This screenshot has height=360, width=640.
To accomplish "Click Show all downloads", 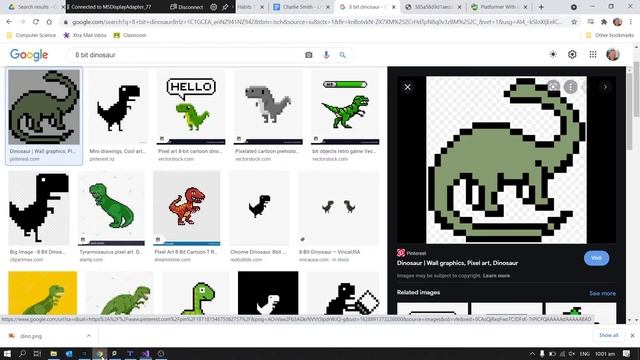I will (609, 336).
